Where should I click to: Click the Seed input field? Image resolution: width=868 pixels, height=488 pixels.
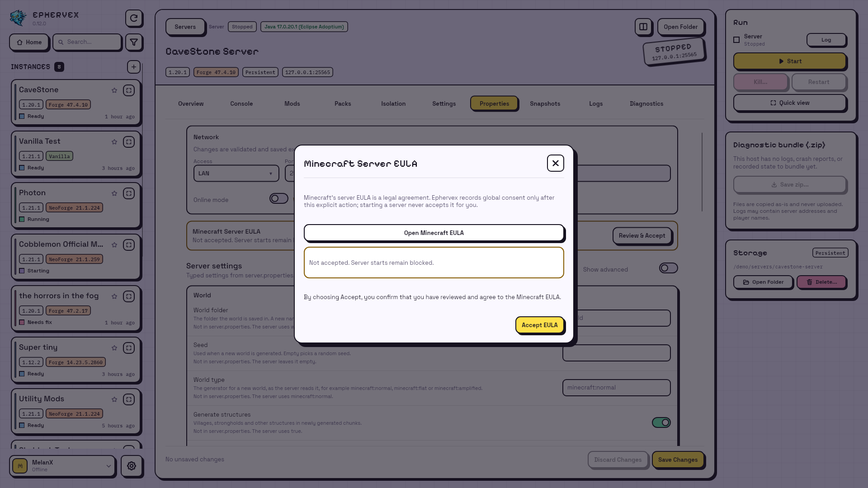617,353
